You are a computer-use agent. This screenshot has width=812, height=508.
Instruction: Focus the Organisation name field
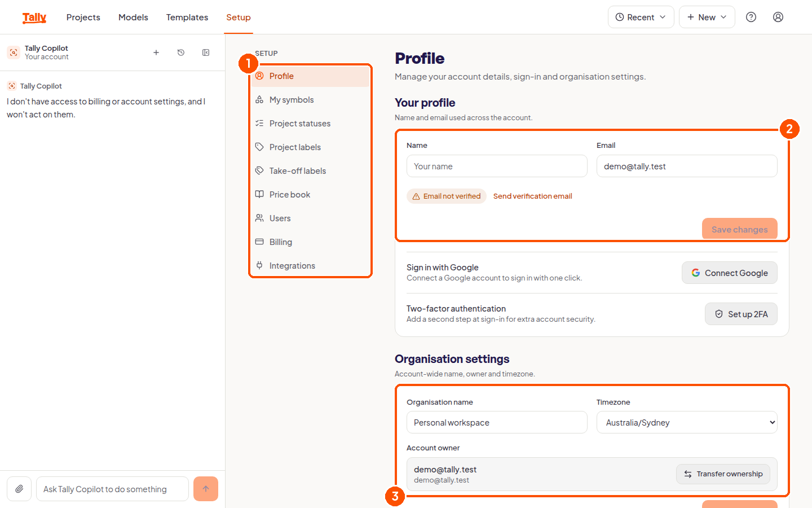click(x=497, y=422)
